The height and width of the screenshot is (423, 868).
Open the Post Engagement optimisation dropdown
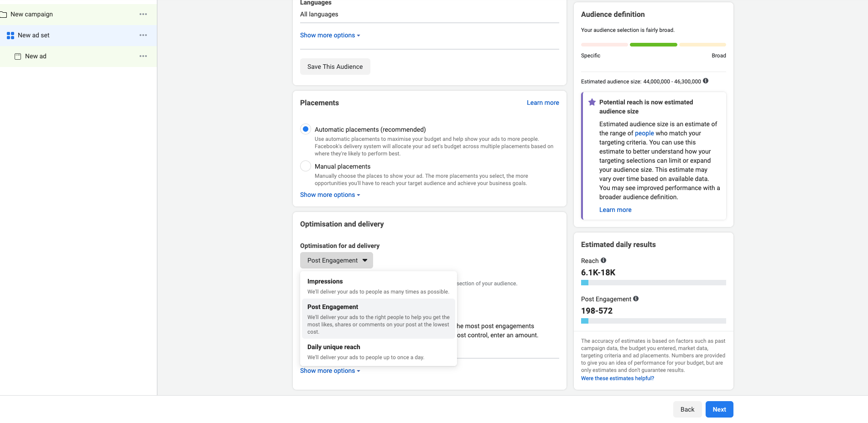point(337,260)
